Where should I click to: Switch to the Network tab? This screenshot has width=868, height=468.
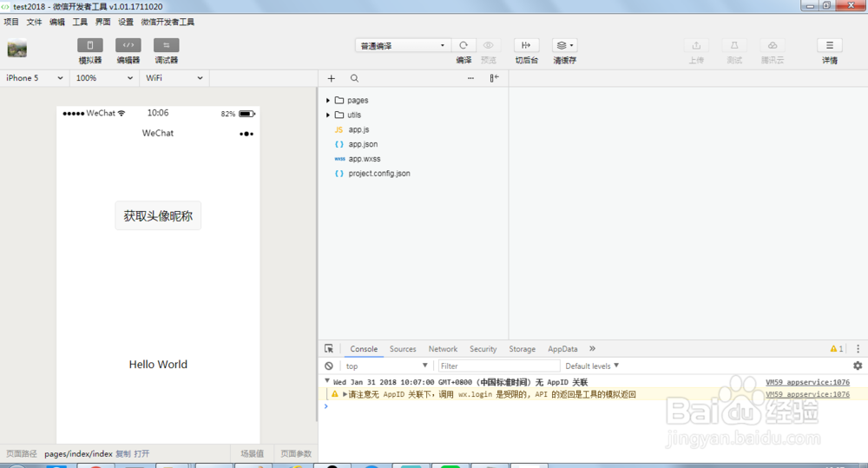(x=443, y=349)
